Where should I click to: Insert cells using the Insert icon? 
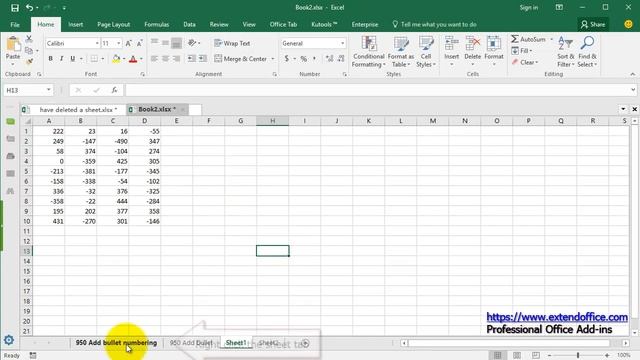coord(451,44)
